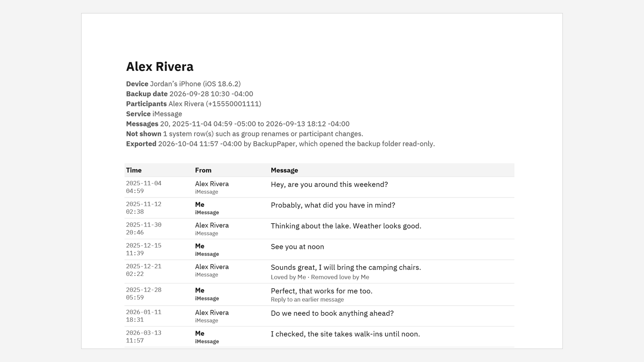Screen dimensions: 644x362
Task: Click 'Thinking about the lake' message
Action: 346,226
